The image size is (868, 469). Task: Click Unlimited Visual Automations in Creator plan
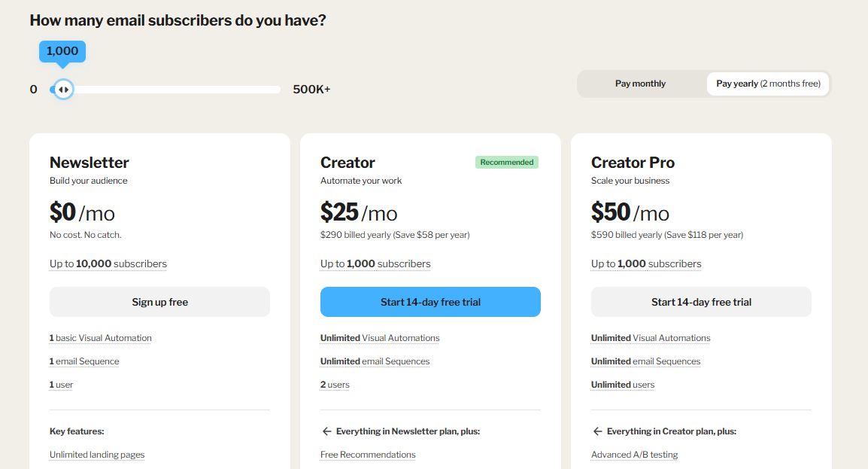380,338
